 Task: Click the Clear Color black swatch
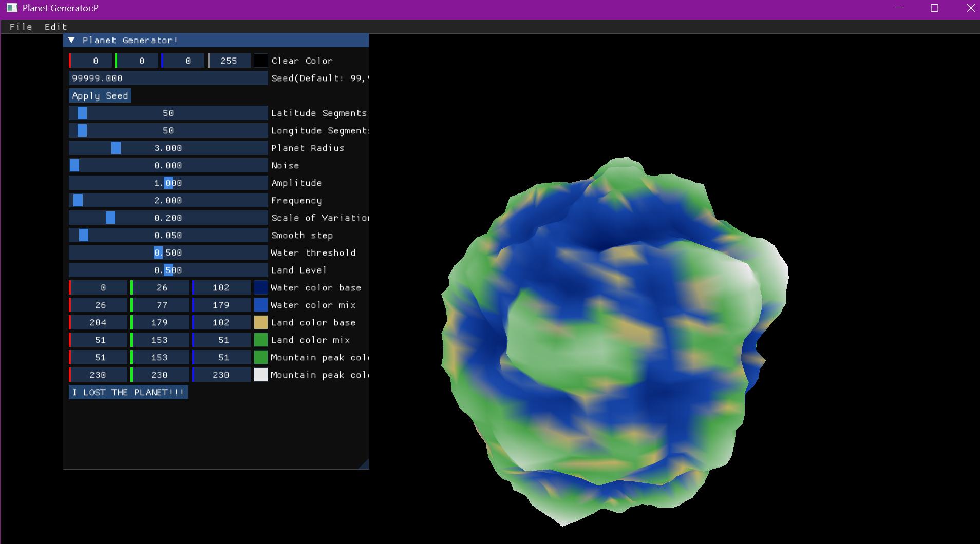(261, 61)
